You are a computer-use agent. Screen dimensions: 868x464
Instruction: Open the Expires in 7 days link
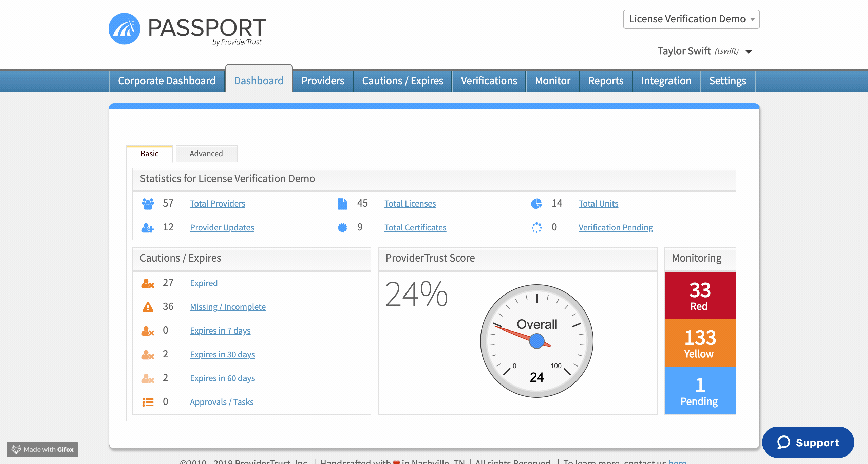[x=220, y=331]
